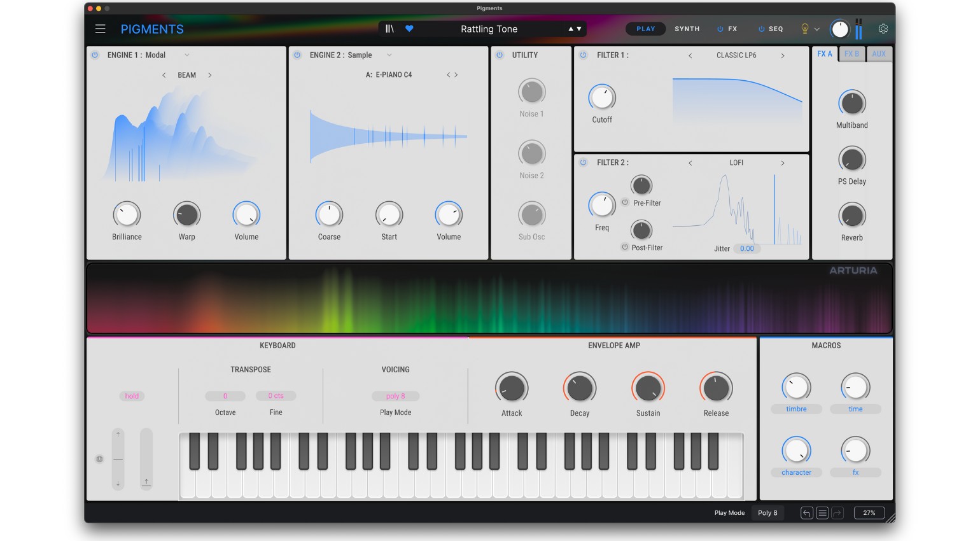Enable the Pre-Filter power toggle
This screenshot has width=980, height=541.
click(x=625, y=202)
